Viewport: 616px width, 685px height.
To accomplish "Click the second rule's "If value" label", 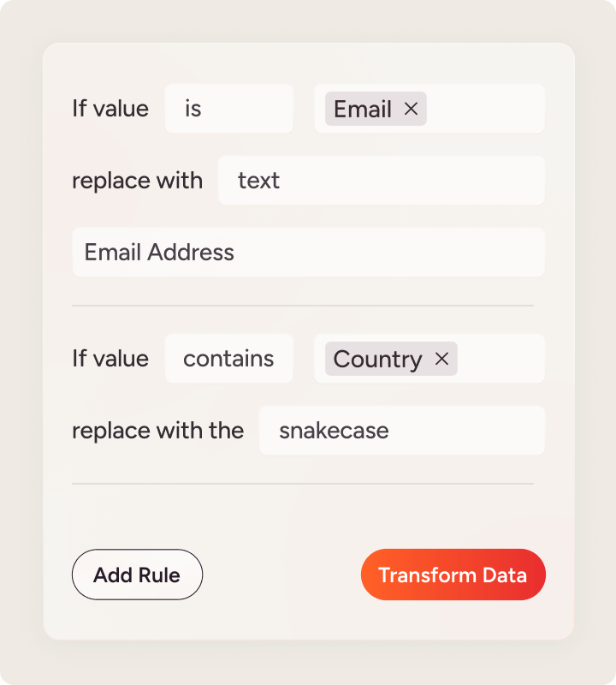I will [110, 359].
